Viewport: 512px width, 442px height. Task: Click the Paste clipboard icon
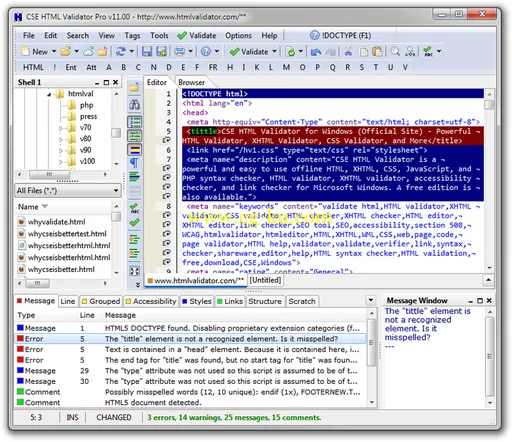pyautogui.click(x=377, y=51)
